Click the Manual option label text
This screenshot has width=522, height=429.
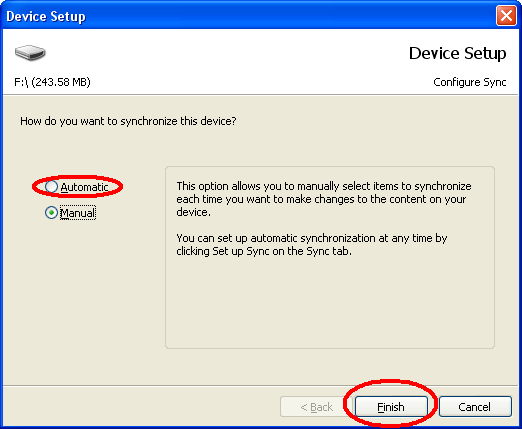click(x=78, y=213)
